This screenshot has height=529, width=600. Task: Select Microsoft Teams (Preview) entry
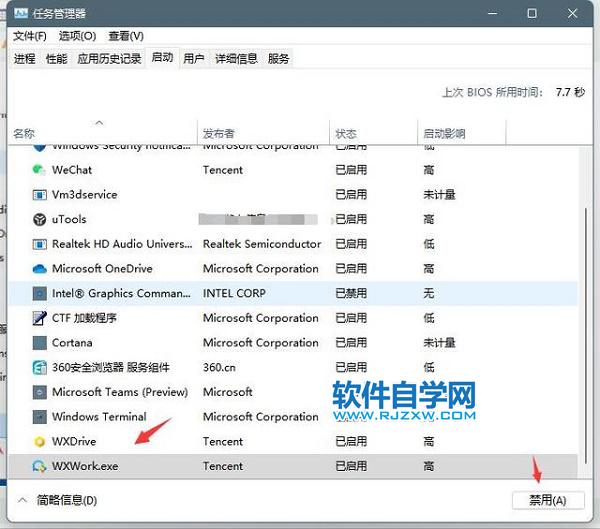[120, 392]
